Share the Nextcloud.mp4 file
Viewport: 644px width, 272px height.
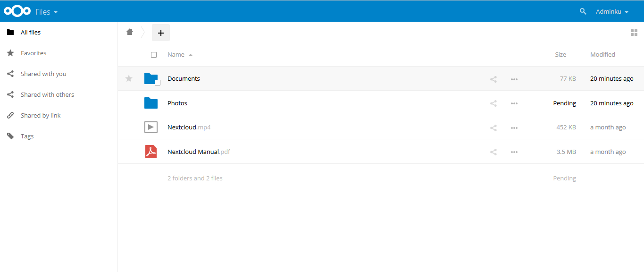[x=493, y=128]
